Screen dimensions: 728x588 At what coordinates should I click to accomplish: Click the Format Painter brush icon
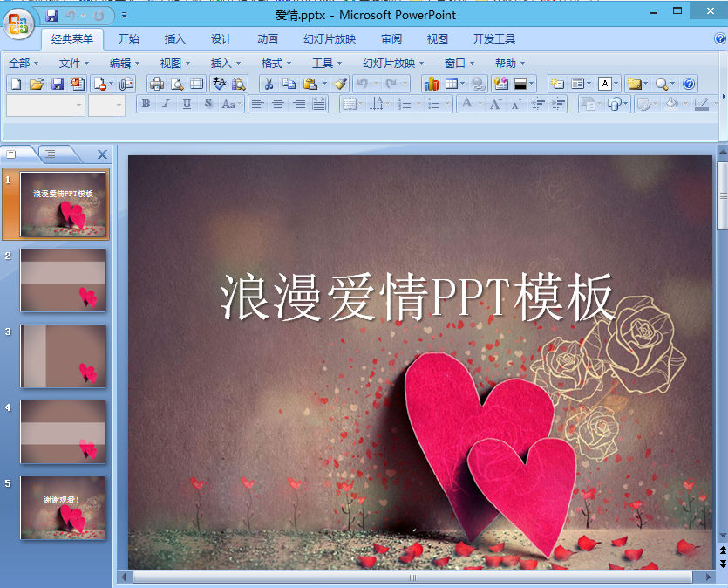point(337,84)
